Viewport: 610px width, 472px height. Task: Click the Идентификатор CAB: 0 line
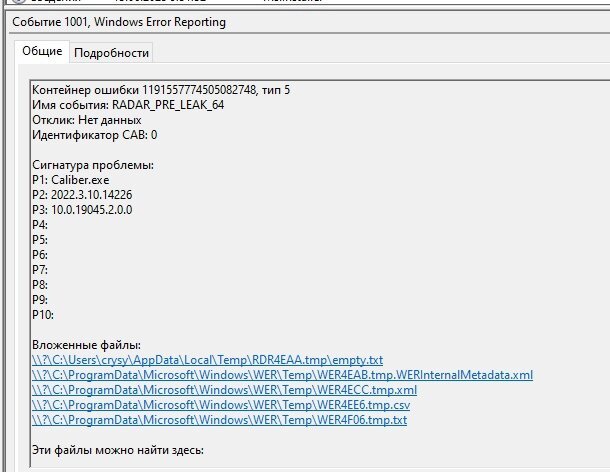(94, 134)
